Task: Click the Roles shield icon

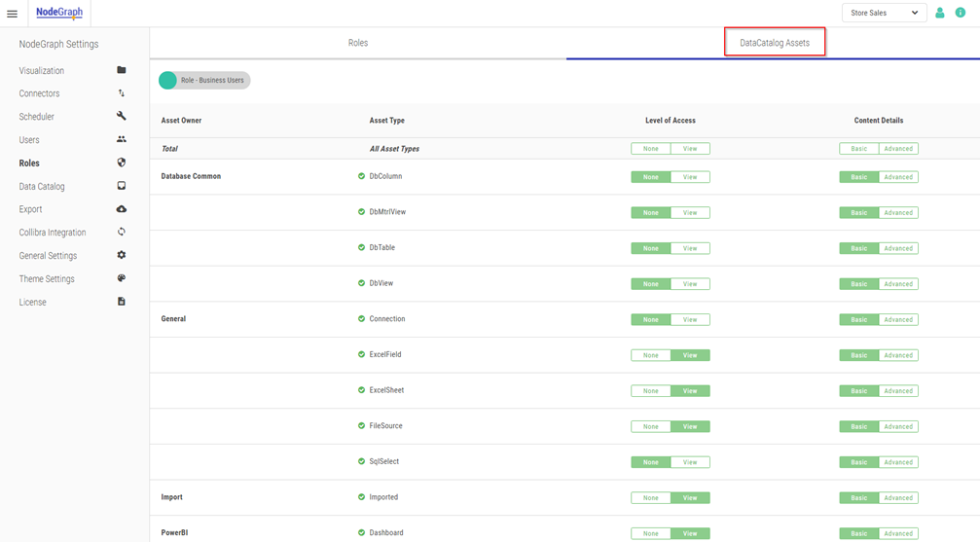Action: (x=122, y=163)
